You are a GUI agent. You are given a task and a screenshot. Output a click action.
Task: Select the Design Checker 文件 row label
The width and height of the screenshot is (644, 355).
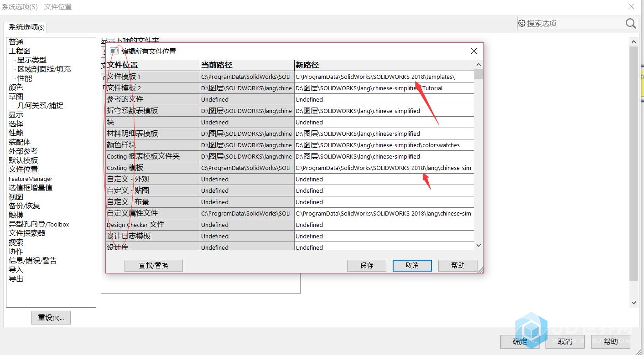pyautogui.click(x=153, y=225)
